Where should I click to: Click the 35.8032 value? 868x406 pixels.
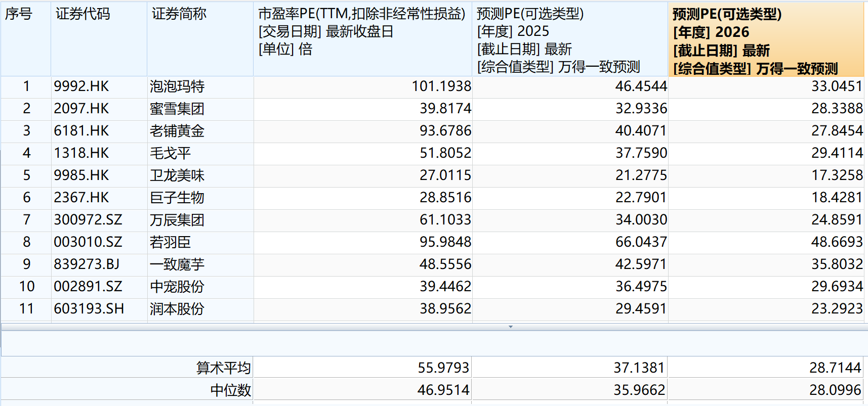point(837,264)
